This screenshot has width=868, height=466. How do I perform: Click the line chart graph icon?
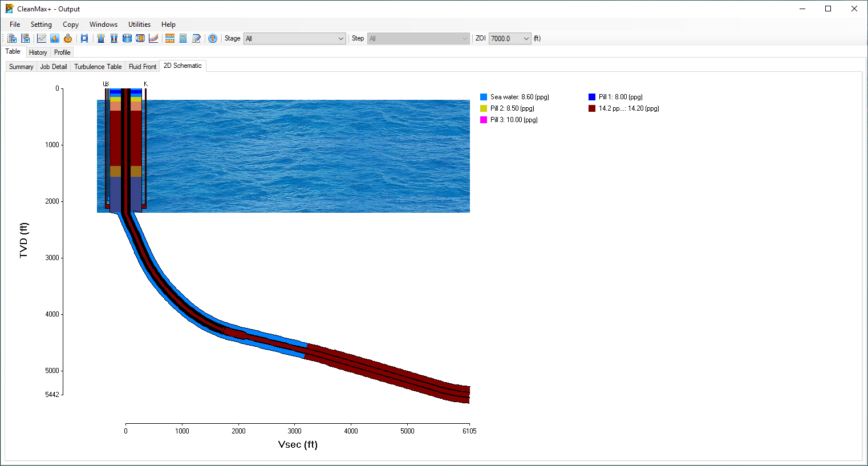pos(42,38)
